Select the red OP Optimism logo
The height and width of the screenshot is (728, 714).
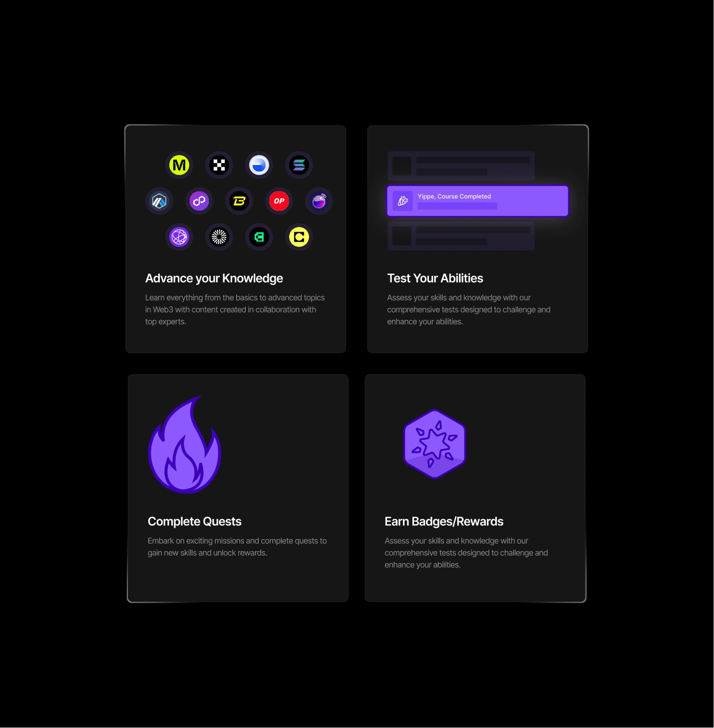[279, 201]
